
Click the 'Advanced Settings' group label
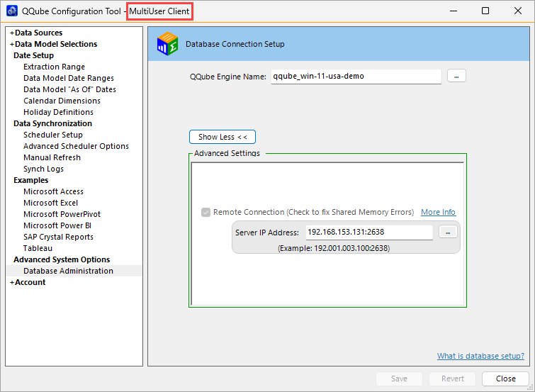click(x=227, y=153)
